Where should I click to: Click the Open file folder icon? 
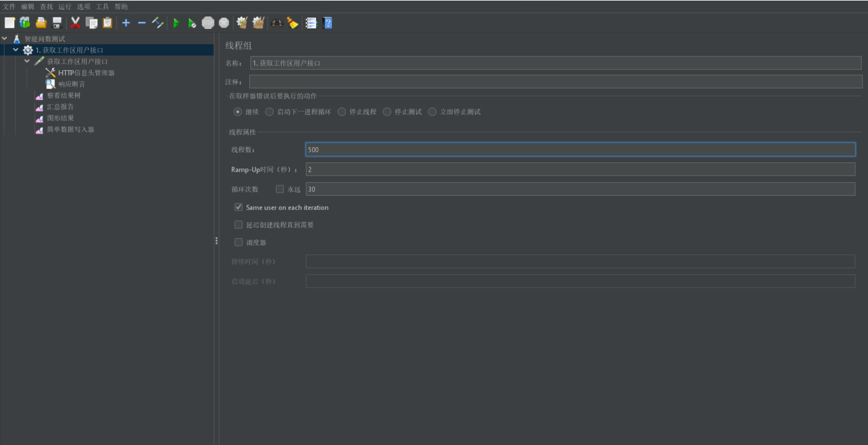click(41, 23)
